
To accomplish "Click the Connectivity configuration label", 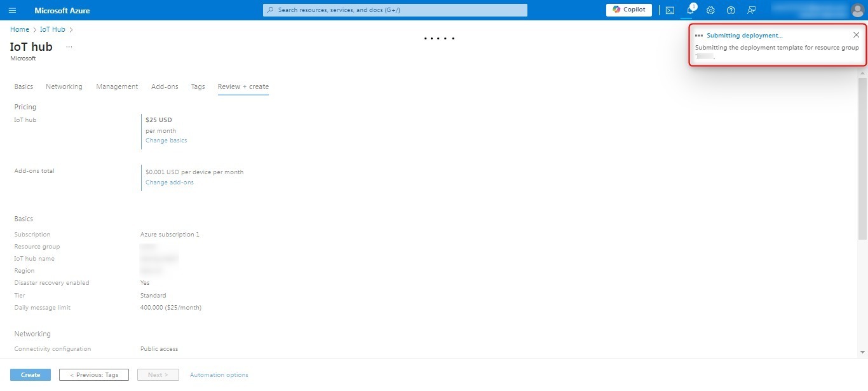I will point(53,349).
